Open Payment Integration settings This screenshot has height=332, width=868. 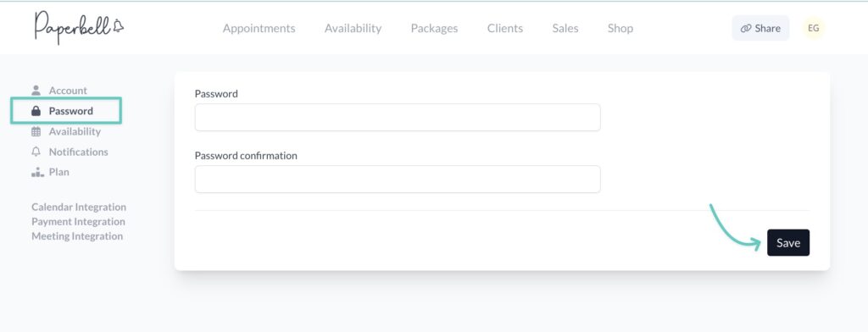[78, 221]
